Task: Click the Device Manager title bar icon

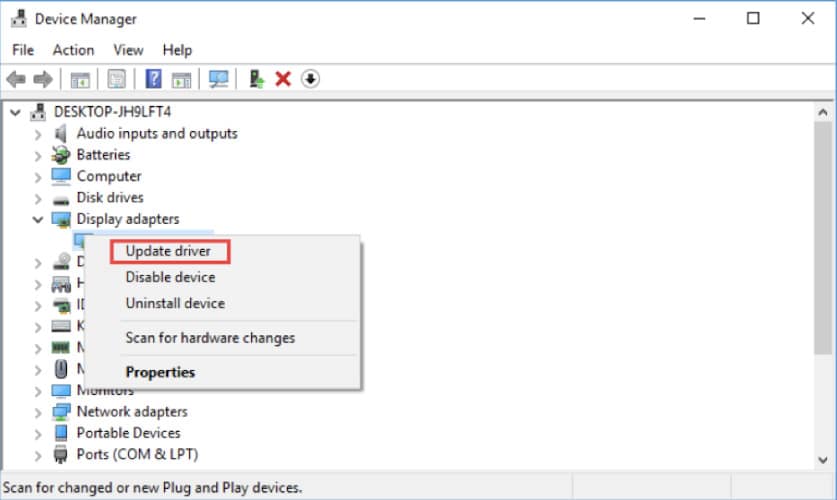Action: coord(19,19)
